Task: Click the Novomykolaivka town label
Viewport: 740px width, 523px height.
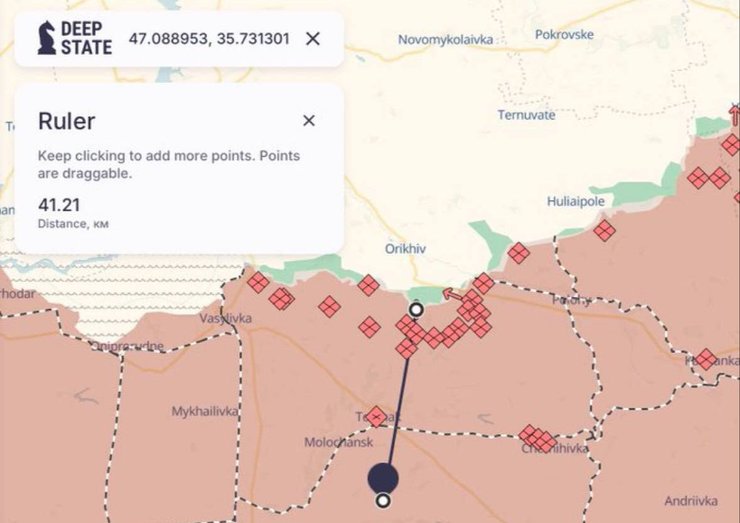Action: 445,40
